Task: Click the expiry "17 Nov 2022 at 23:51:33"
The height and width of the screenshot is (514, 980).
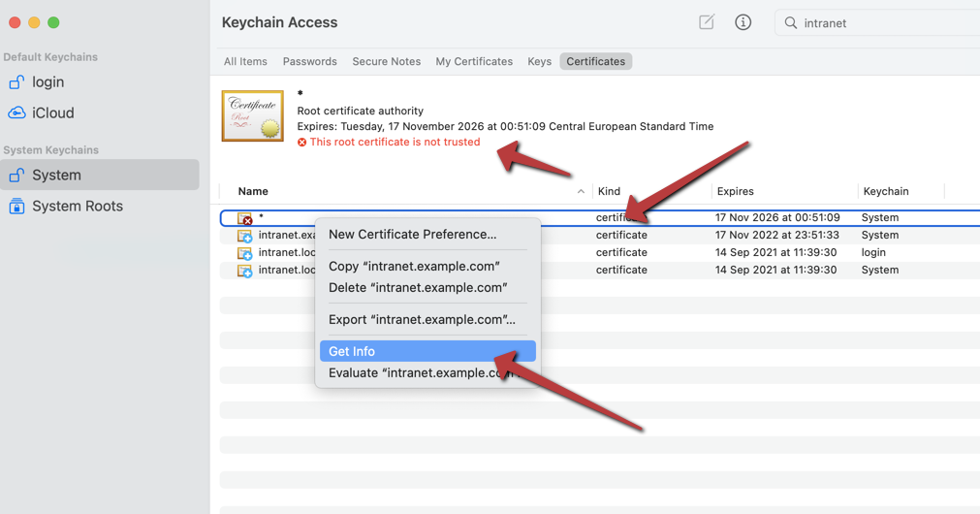Action: coord(777,235)
